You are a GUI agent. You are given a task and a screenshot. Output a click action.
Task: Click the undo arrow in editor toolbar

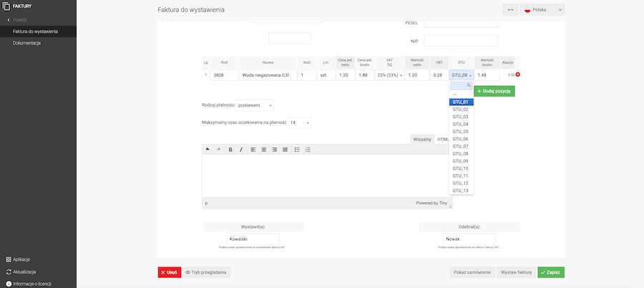(x=208, y=150)
